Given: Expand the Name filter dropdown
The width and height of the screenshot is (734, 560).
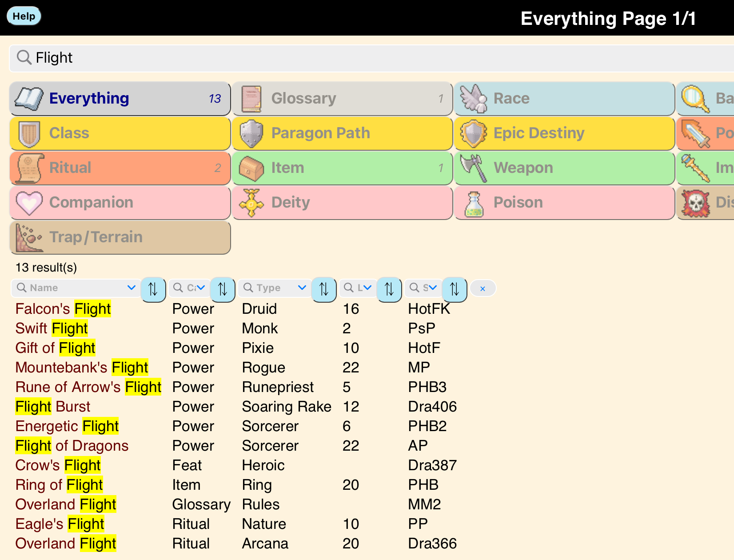Looking at the screenshot, I should coord(131,288).
